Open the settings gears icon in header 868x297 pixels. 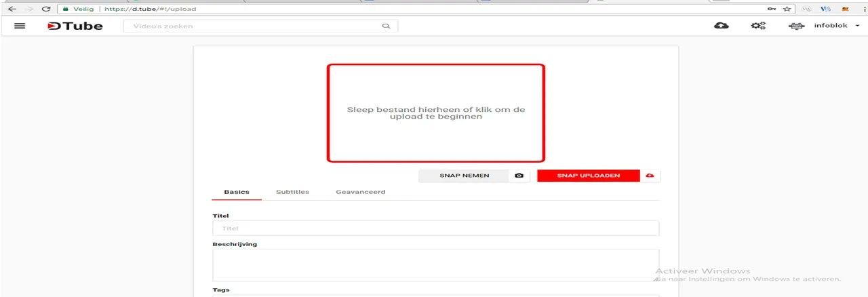point(758,26)
